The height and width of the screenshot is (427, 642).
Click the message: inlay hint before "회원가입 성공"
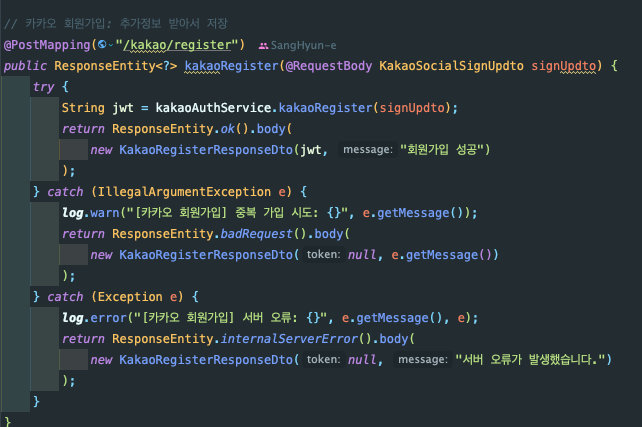368,149
